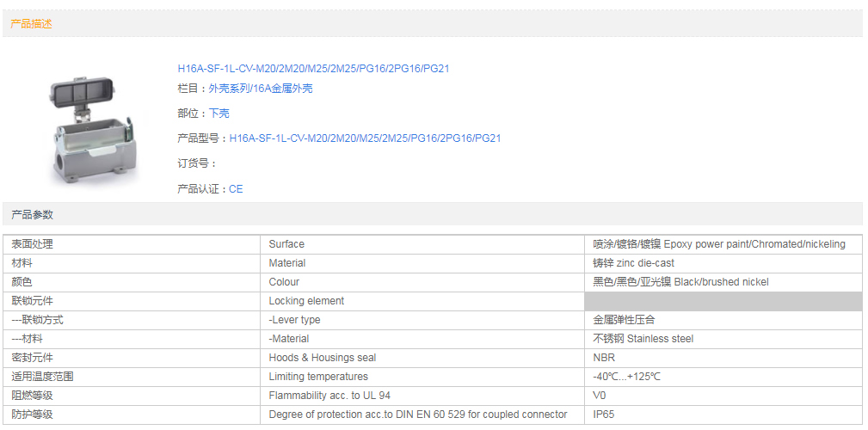Open the product title link above 栏目
The width and height of the screenshot is (868, 430).
point(313,69)
